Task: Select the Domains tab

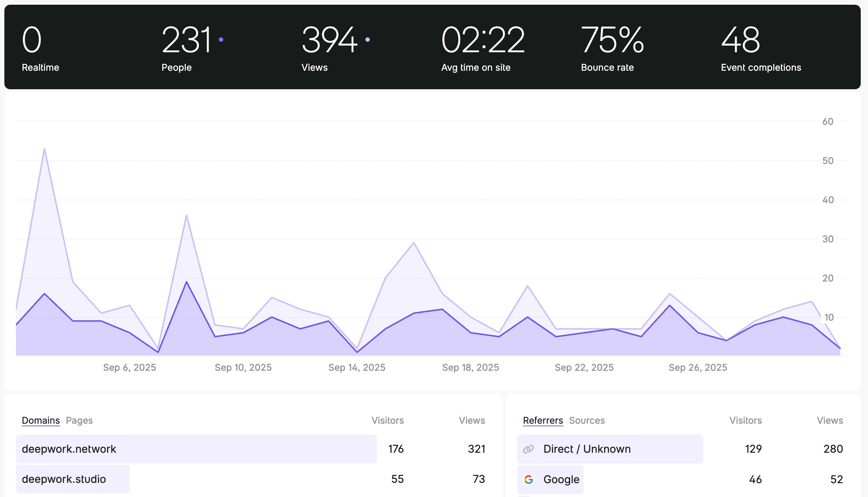Action: point(41,420)
